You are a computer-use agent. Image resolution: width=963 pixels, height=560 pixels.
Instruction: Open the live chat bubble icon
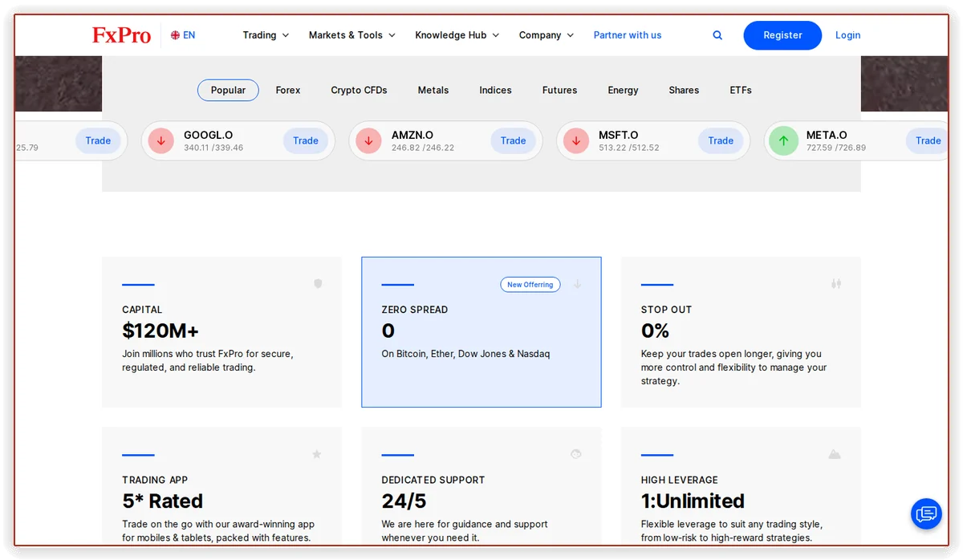[926, 513]
